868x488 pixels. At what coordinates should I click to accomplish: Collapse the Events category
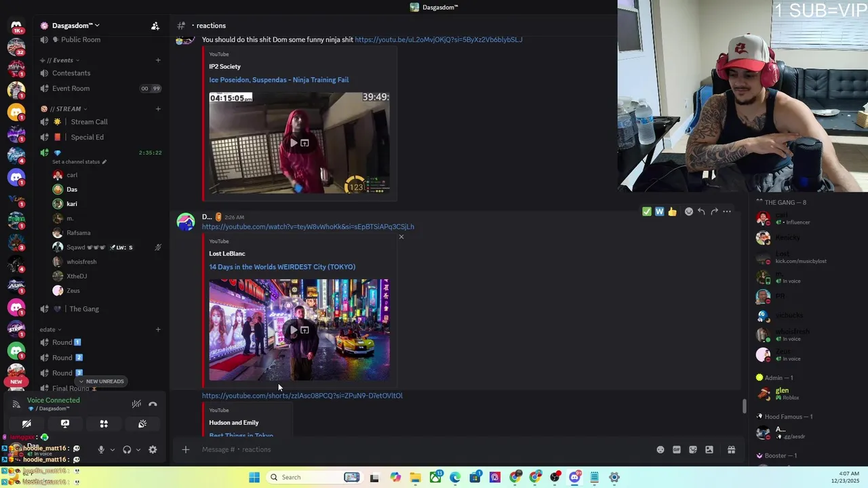click(60, 60)
